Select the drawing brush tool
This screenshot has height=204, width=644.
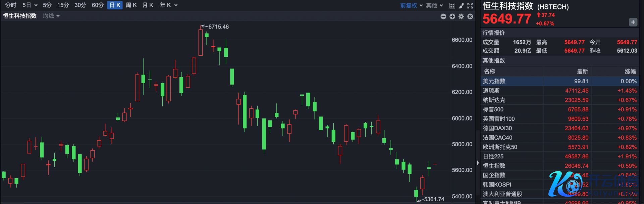[x=462, y=5]
